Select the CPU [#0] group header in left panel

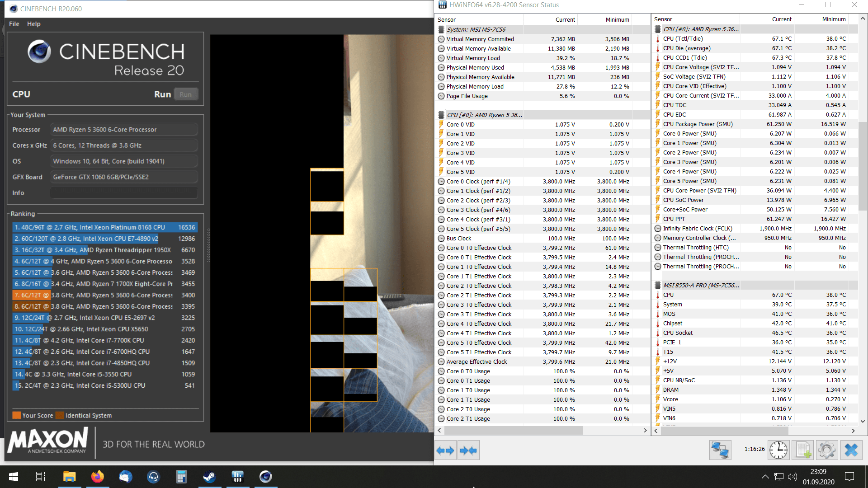pos(542,115)
